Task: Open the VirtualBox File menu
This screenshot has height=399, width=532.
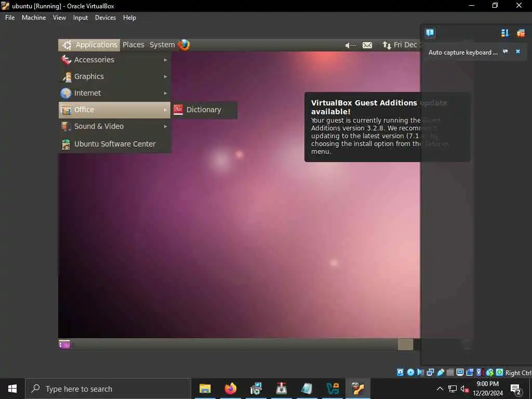Action: [x=10, y=18]
